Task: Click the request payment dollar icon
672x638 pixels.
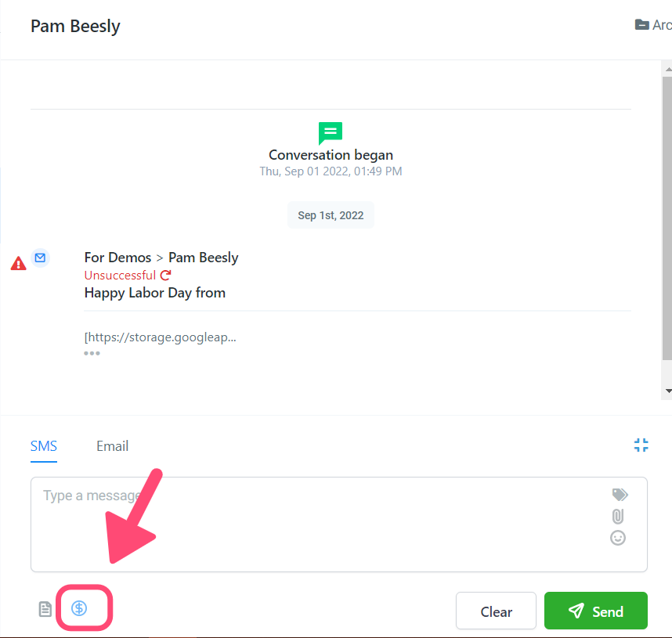Action: (x=79, y=608)
